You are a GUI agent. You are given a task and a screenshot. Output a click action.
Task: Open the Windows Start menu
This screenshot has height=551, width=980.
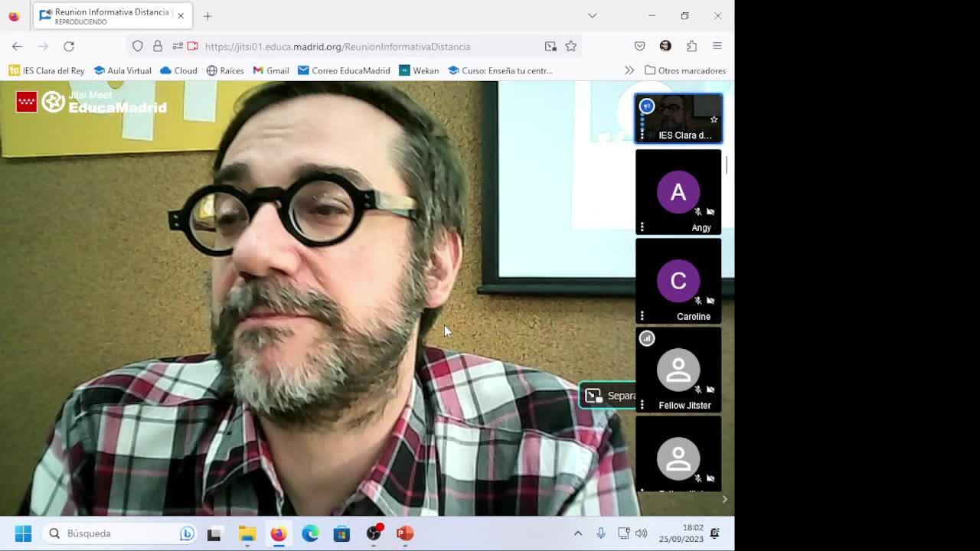[x=23, y=533]
